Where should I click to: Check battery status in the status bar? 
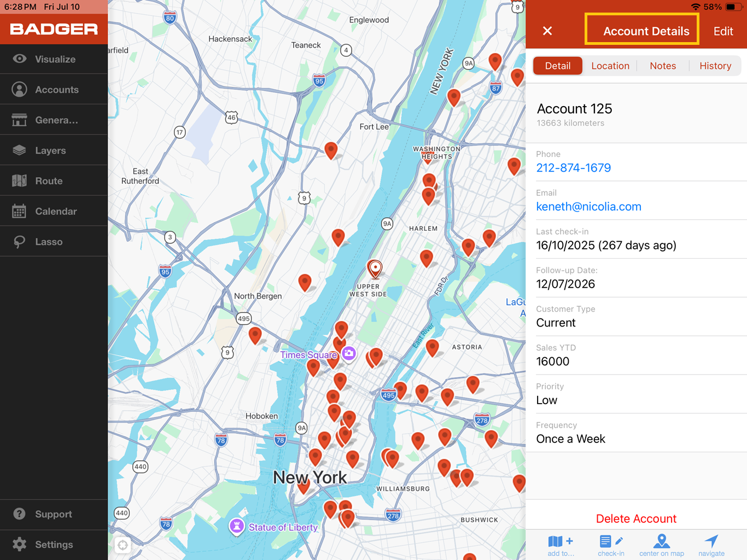tap(734, 7)
